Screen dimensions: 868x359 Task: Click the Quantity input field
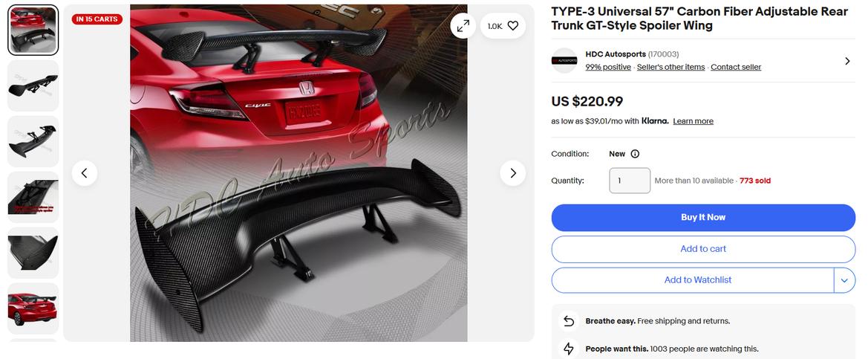coord(630,181)
